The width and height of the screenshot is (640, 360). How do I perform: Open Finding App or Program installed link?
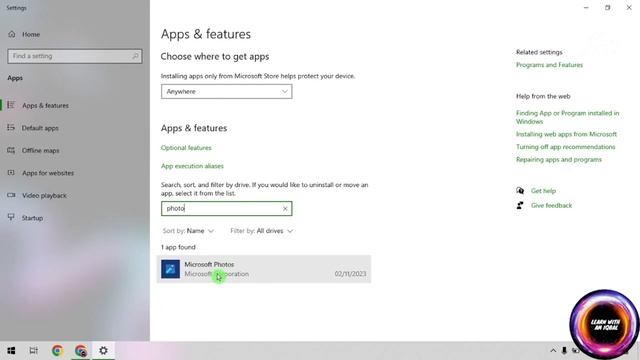pyautogui.click(x=567, y=117)
